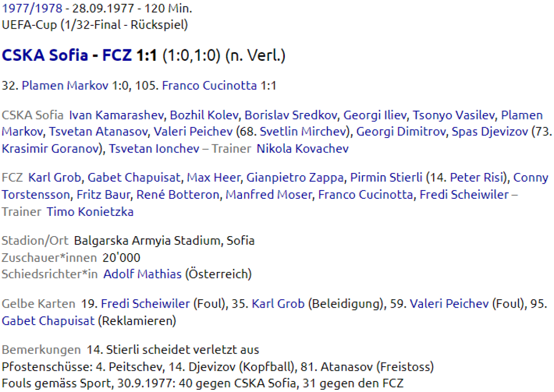The height and width of the screenshot is (392, 554).
Task: Open the 1977/1978 season link
Action: 32,8
